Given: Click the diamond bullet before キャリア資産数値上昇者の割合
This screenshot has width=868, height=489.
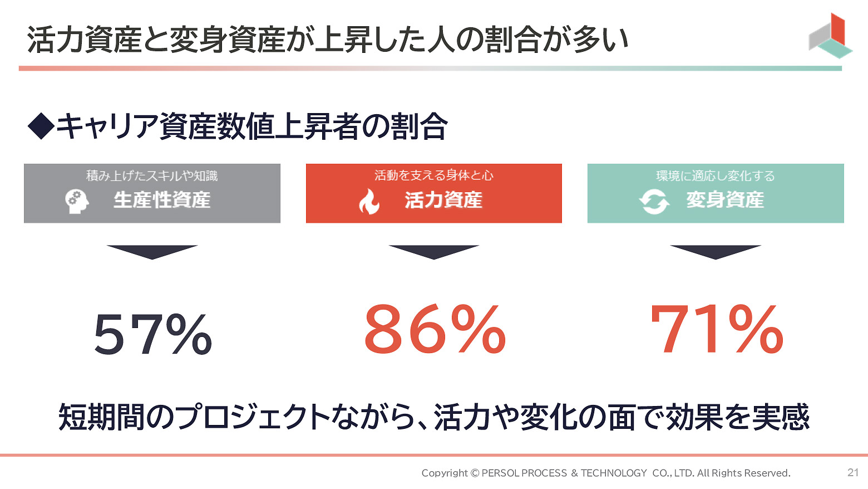Looking at the screenshot, I should 41,126.
